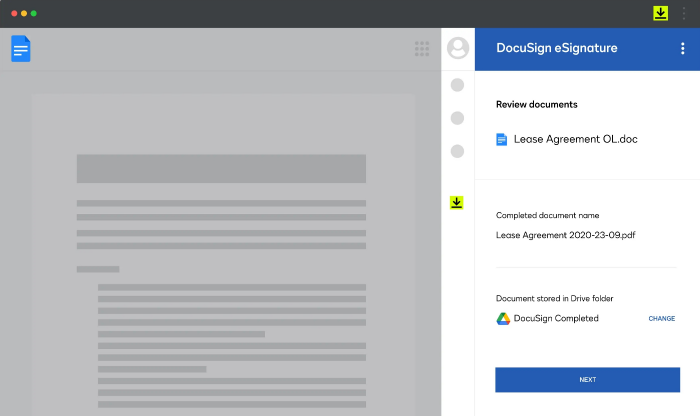This screenshot has height=416, width=700.
Task: Open the browser three-dot menu
Action: (x=684, y=13)
